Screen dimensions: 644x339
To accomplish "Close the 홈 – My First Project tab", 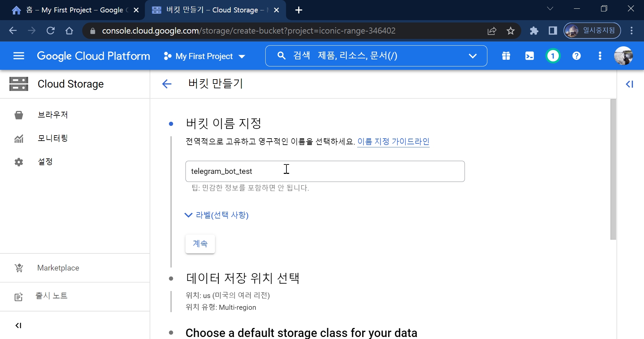I will [x=136, y=10].
